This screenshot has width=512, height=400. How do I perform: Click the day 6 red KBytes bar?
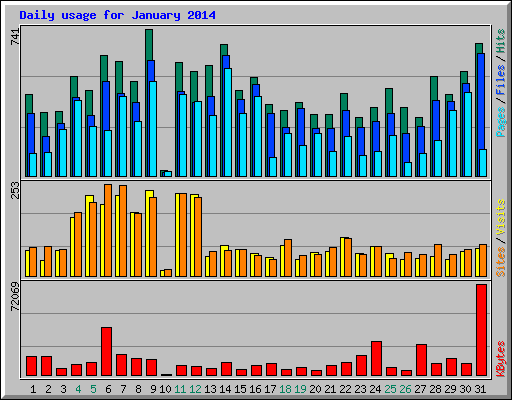tap(106, 351)
